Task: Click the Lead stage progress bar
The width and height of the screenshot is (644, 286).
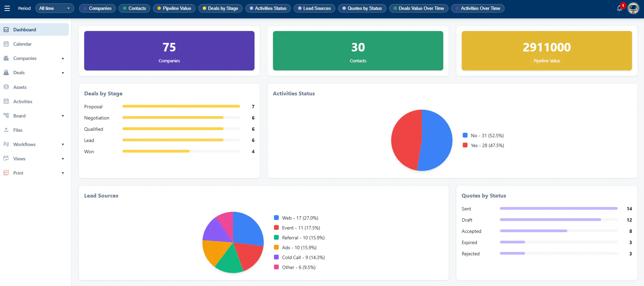Action: pyautogui.click(x=181, y=140)
